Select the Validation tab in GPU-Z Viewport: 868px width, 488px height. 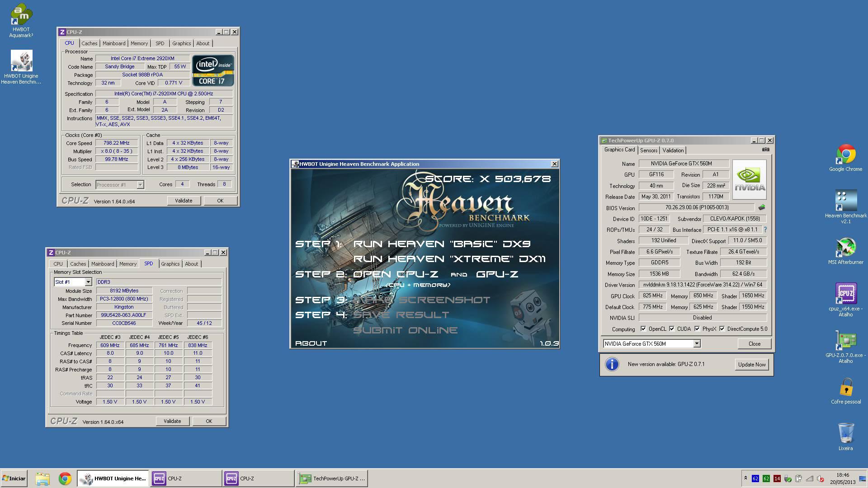(x=673, y=150)
